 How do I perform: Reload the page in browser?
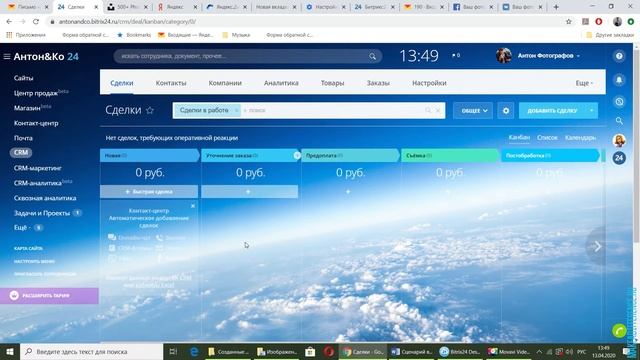36,22
